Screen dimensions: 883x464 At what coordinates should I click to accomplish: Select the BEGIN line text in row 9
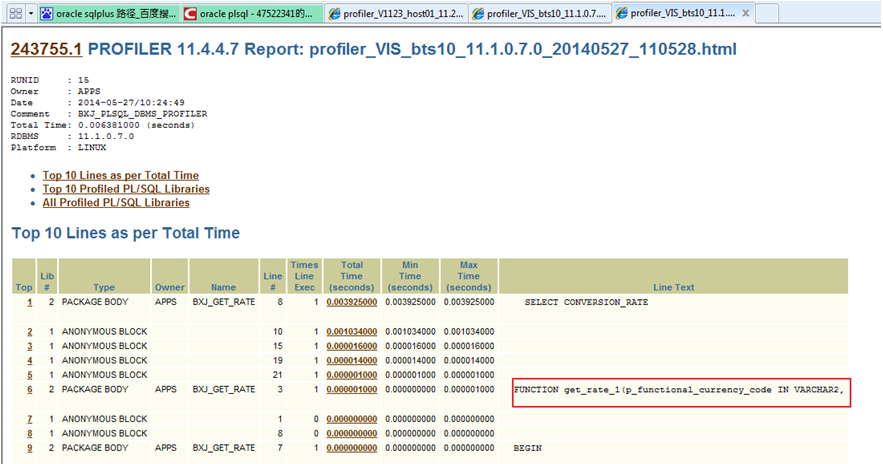point(528,448)
